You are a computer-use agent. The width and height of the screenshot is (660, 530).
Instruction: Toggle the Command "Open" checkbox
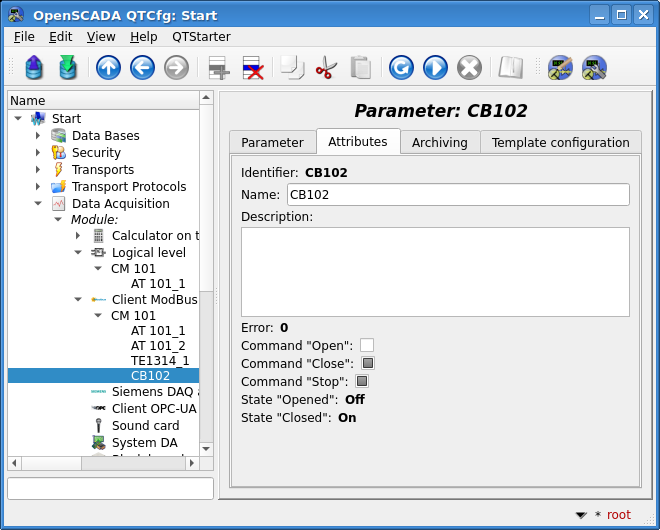[367, 345]
